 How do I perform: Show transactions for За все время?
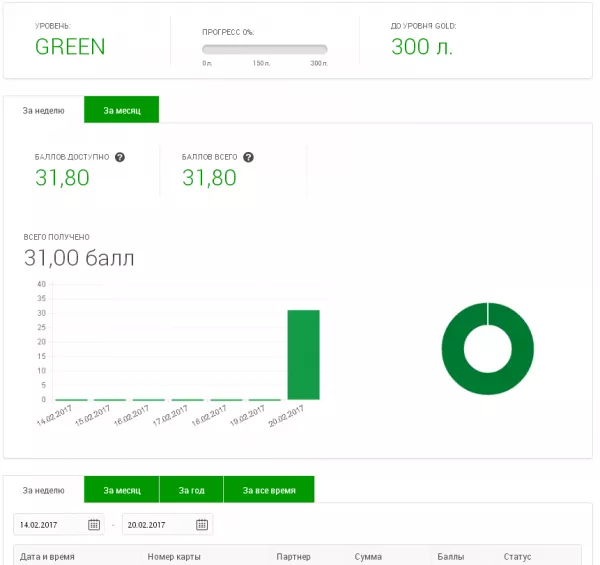tap(268, 490)
